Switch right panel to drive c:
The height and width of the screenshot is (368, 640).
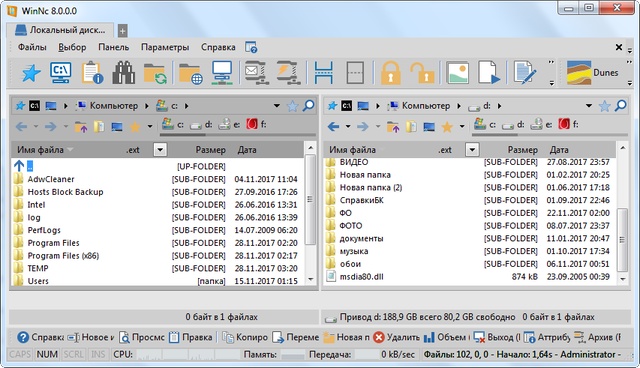486,124
